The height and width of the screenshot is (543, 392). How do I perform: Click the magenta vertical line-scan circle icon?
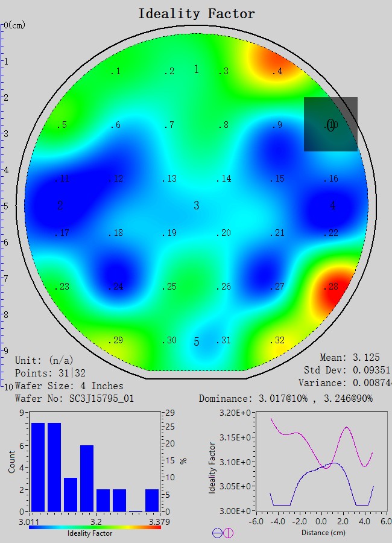pyautogui.click(x=228, y=533)
